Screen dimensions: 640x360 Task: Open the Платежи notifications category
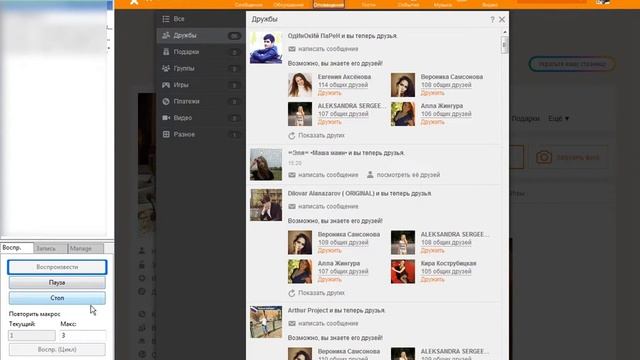click(200, 101)
